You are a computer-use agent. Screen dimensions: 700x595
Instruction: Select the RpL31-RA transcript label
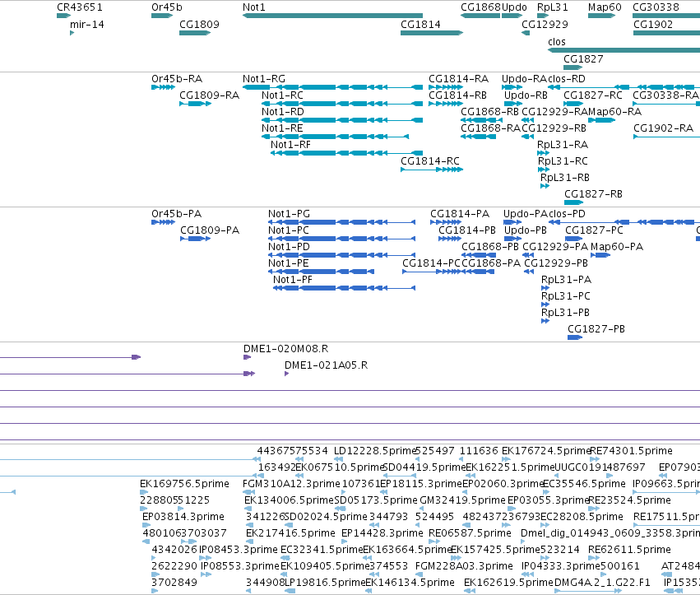point(563,145)
